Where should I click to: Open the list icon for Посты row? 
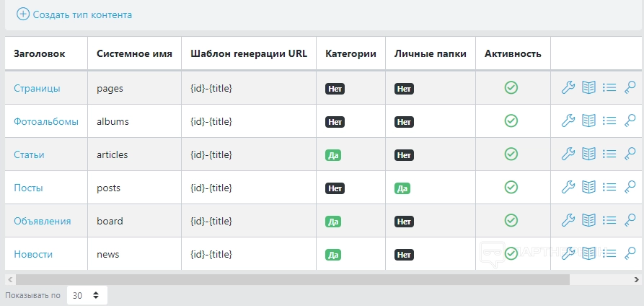coord(609,188)
